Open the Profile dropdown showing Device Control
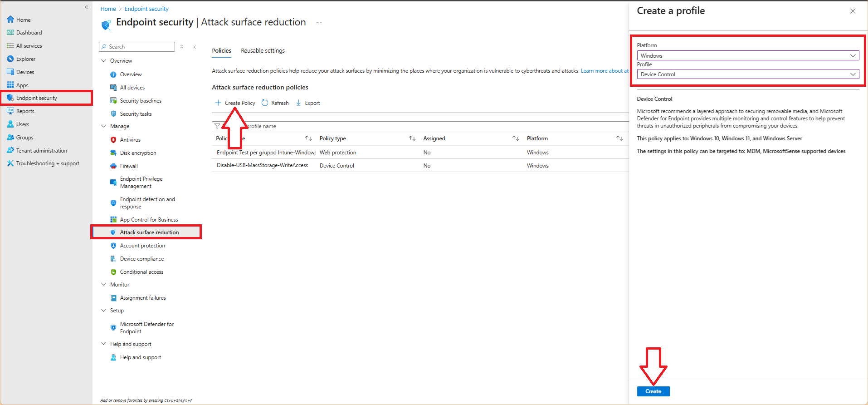Image resolution: width=868 pixels, height=405 pixels. 747,74
